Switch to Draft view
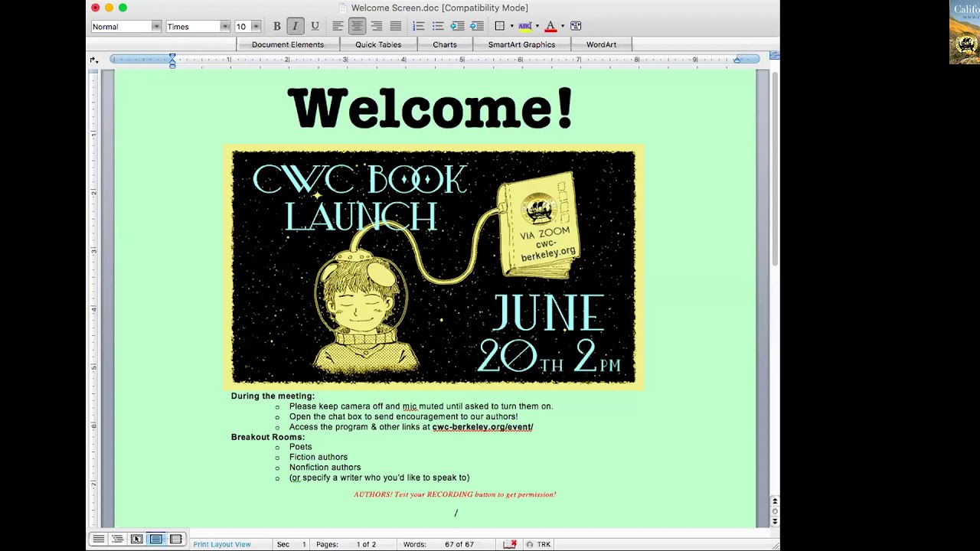 [x=98, y=540]
